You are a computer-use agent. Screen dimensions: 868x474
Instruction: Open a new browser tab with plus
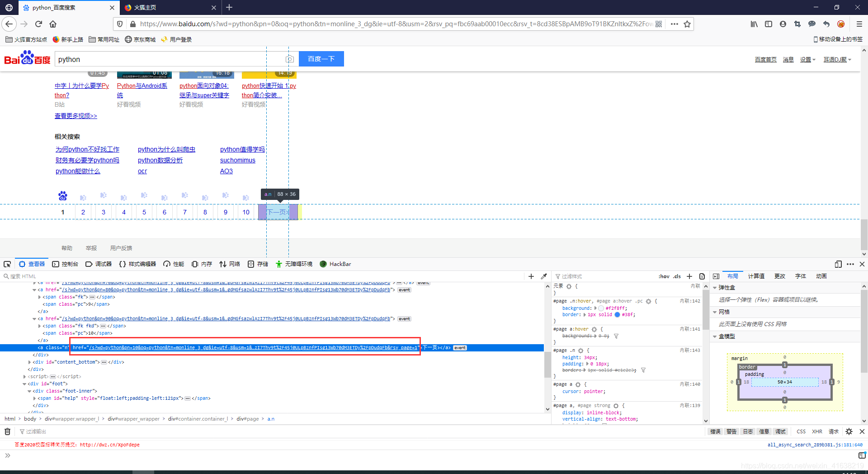coord(229,7)
